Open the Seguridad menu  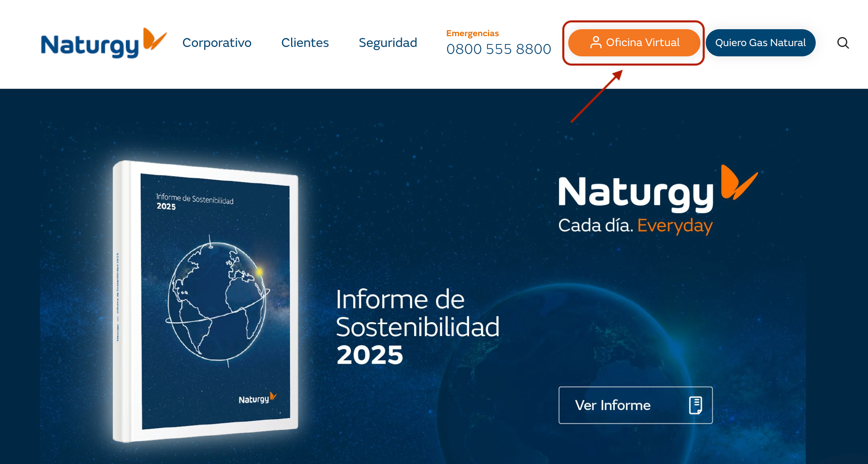click(x=388, y=43)
